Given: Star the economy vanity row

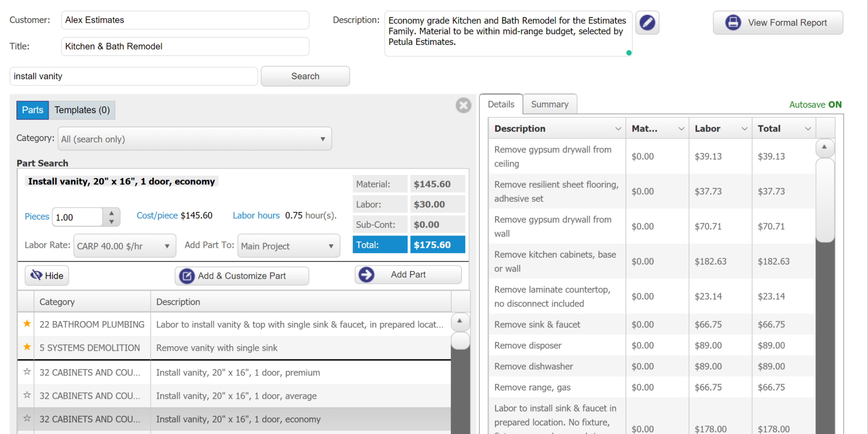Looking at the screenshot, I should (27, 418).
